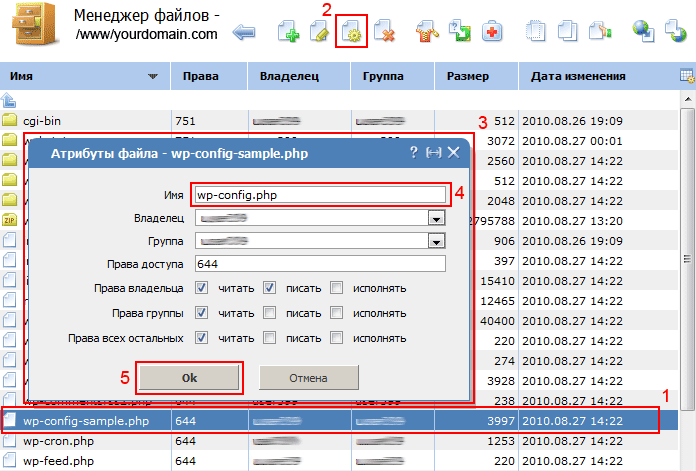Open the Имя column header dropdown arrow

[x=152, y=76]
